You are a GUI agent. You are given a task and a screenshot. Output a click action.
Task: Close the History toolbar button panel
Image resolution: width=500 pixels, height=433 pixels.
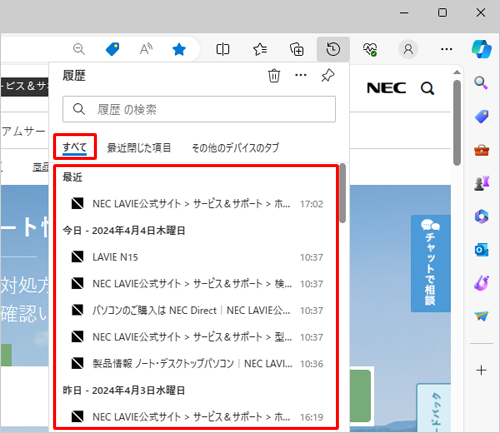pos(333,49)
